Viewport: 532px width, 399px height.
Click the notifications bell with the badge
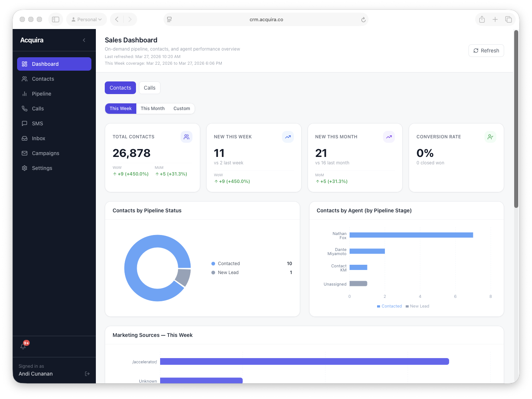24,346
